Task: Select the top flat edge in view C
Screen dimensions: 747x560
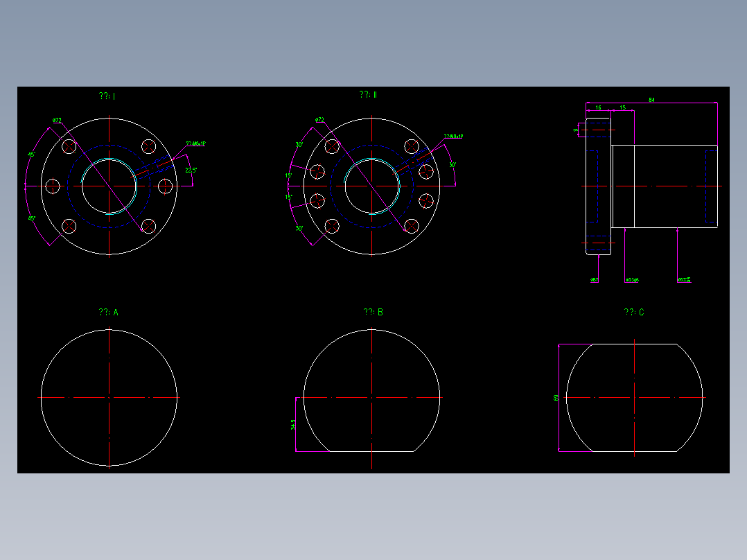Action: tap(634, 344)
